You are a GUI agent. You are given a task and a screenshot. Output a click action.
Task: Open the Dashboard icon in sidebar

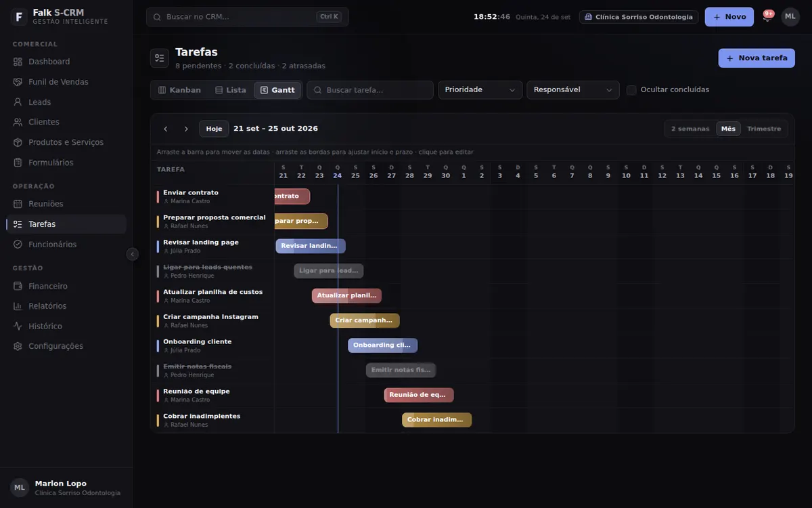(18, 62)
